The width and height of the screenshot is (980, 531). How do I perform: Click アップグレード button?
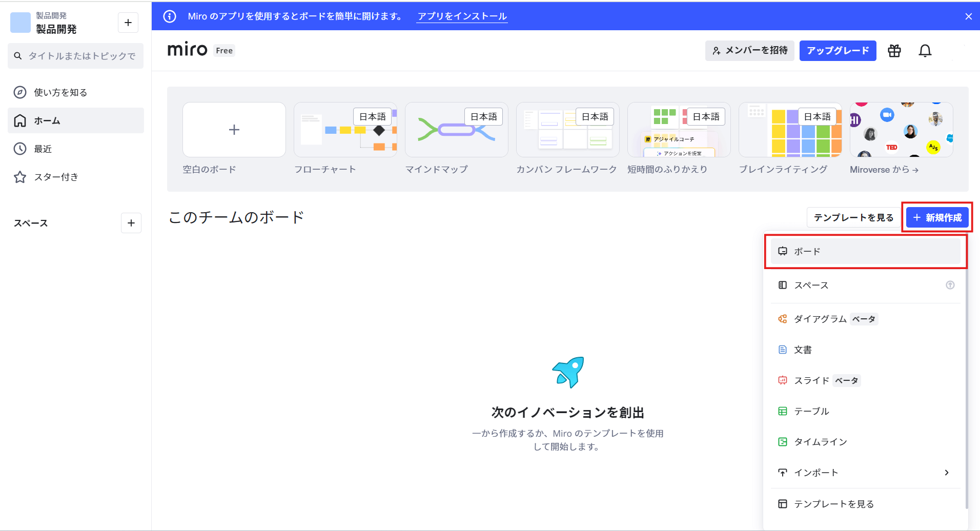tap(838, 50)
